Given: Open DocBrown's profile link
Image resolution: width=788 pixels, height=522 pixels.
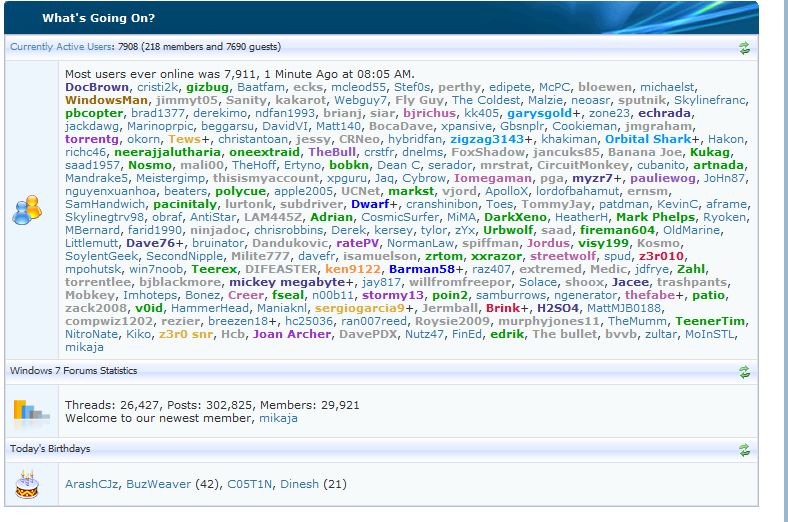Looking at the screenshot, I should (x=96, y=87).
